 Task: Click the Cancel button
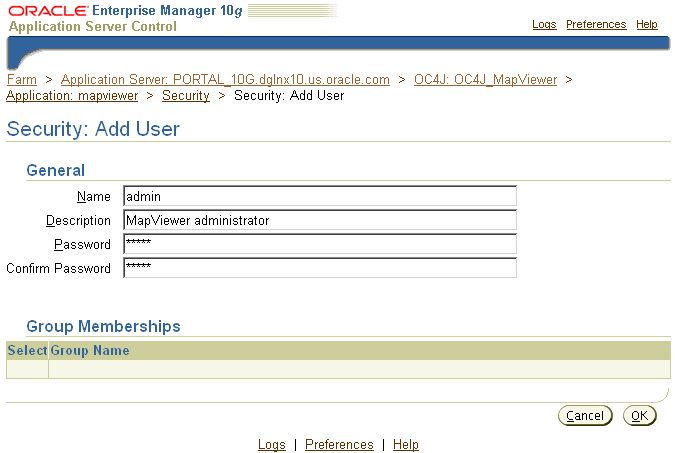tap(585, 416)
